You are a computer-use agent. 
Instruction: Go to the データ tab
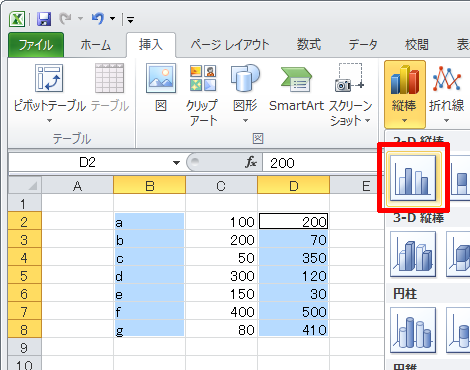[x=363, y=45]
